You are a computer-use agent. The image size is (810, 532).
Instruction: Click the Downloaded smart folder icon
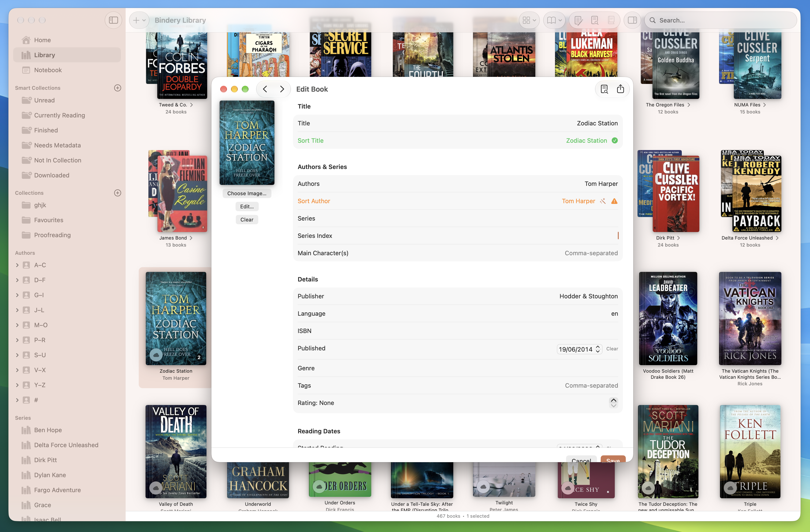pyautogui.click(x=26, y=175)
